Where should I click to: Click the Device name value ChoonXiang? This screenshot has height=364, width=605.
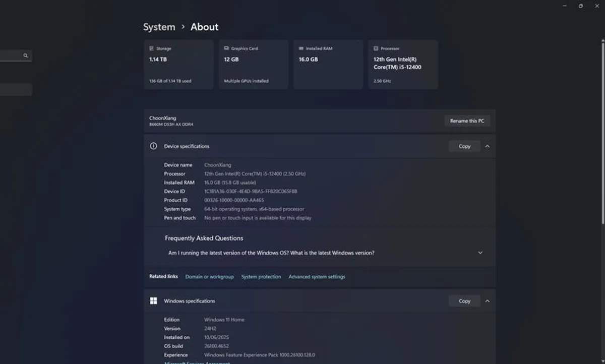218,165
